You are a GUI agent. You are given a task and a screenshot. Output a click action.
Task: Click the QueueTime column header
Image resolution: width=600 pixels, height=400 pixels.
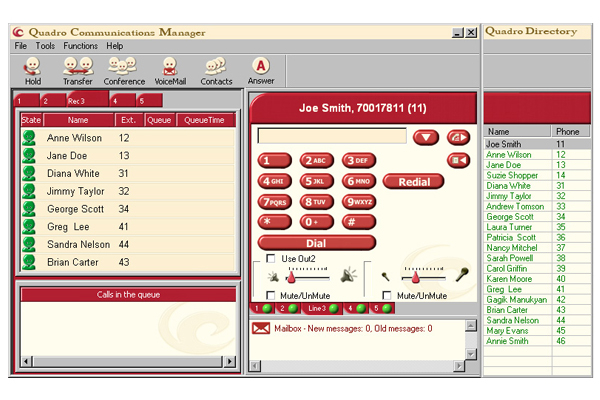[205, 120]
